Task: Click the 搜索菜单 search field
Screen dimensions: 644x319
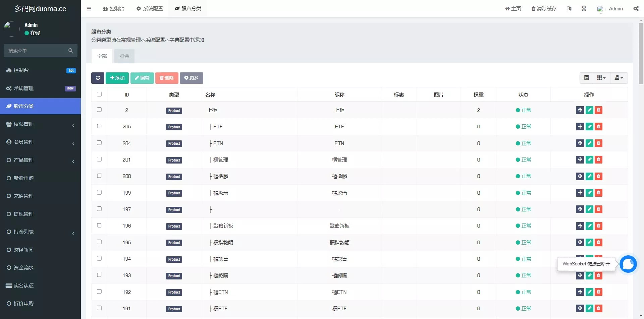Action: (x=37, y=51)
